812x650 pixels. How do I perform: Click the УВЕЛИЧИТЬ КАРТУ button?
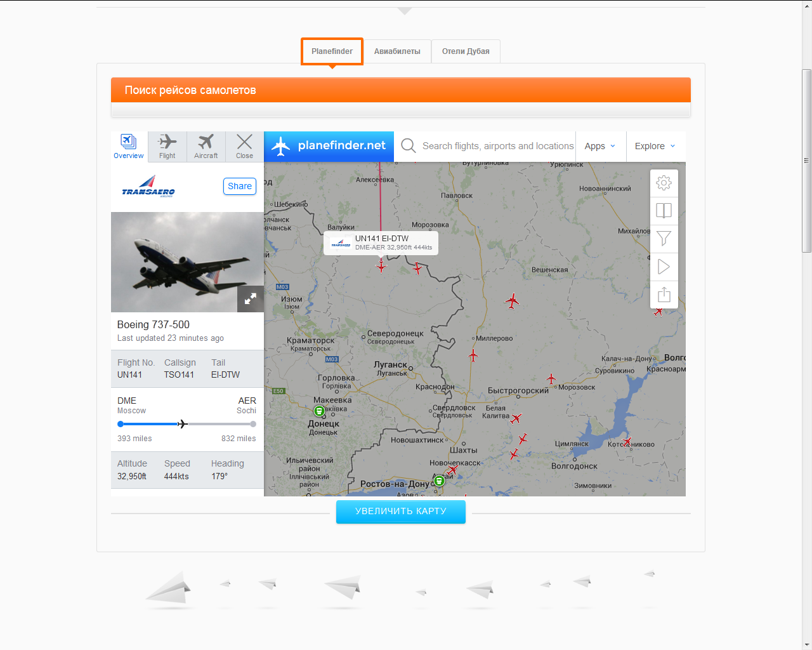(x=401, y=512)
